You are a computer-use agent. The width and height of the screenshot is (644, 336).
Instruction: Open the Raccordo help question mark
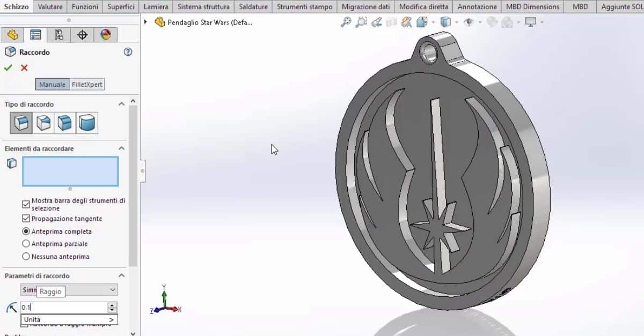128,52
